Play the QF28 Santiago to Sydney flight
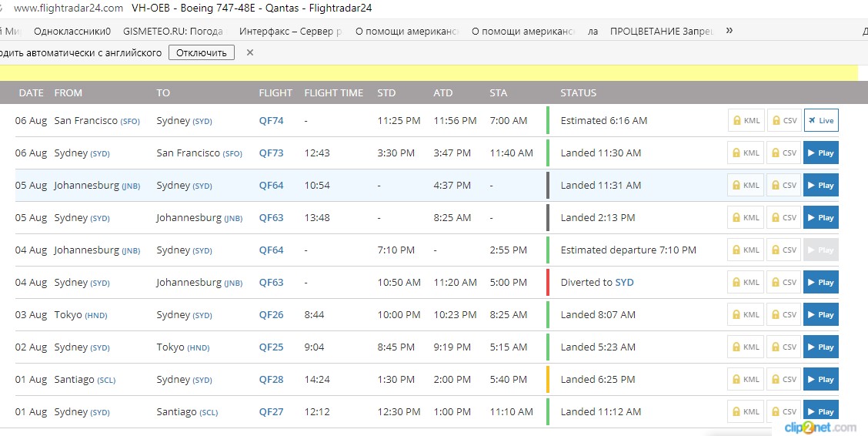868x436 pixels. (x=821, y=380)
